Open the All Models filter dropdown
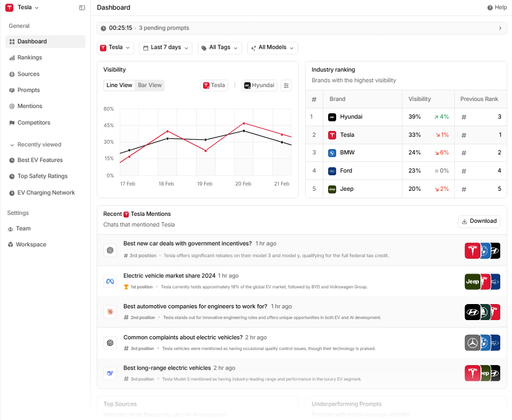The width and height of the screenshot is (512, 420). pyautogui.click(x=273, y=48)
